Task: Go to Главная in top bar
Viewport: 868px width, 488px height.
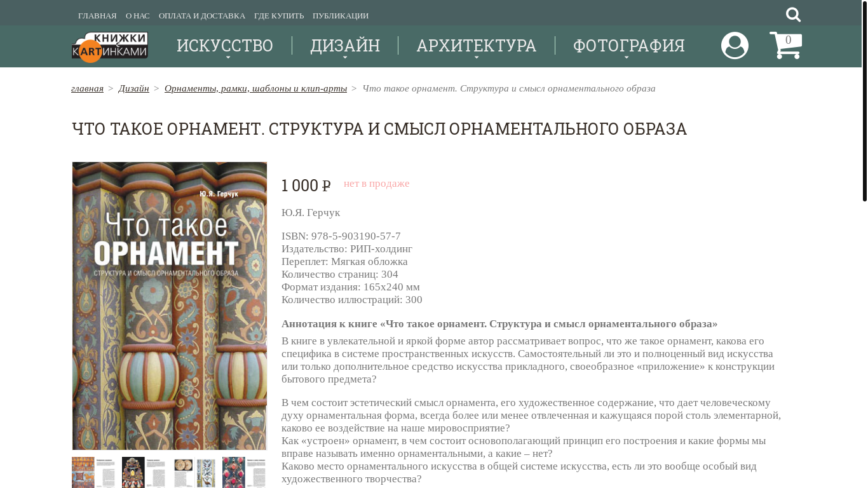Action: click(97, 16)
